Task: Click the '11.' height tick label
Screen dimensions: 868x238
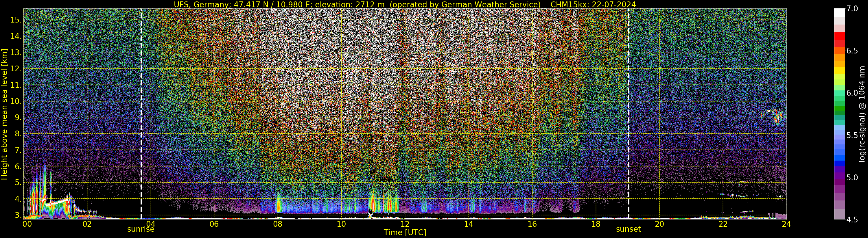Action: [x=16, y=85]
